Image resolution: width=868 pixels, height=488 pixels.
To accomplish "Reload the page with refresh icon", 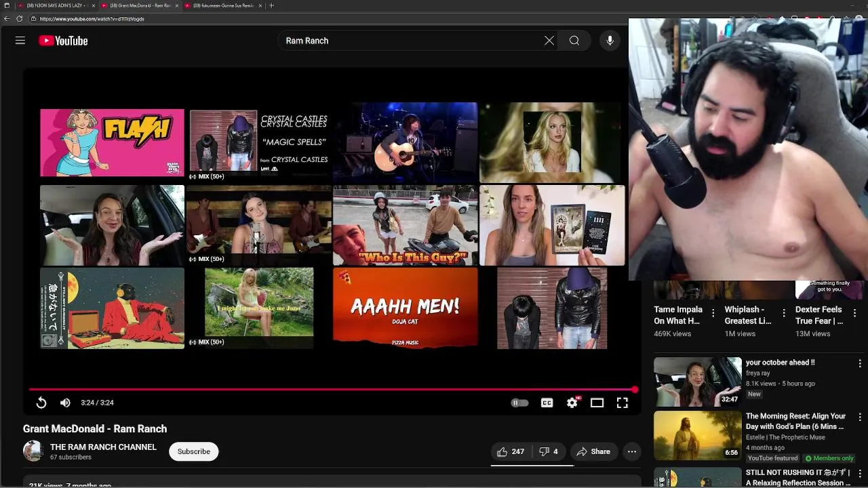I will click(19, 19).
